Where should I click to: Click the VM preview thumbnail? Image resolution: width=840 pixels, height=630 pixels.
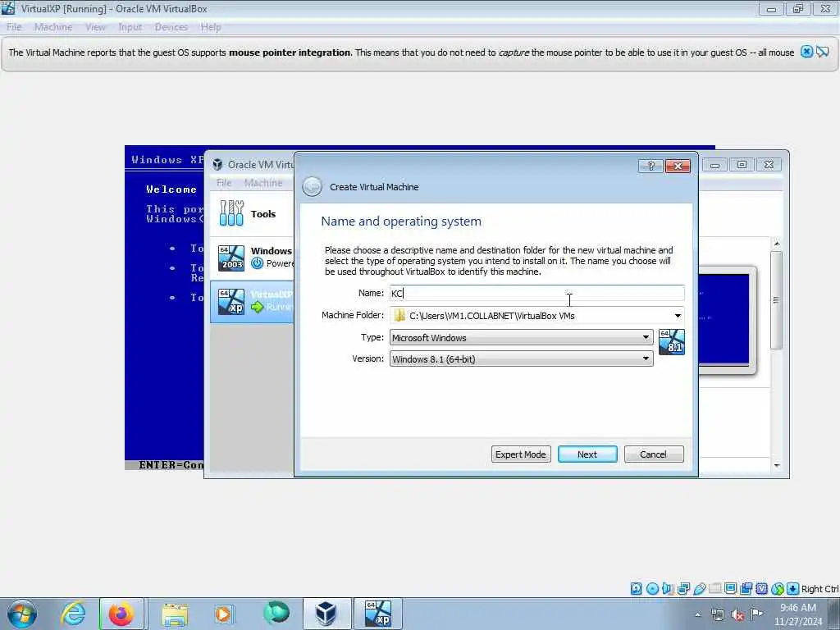coord(727,319)
